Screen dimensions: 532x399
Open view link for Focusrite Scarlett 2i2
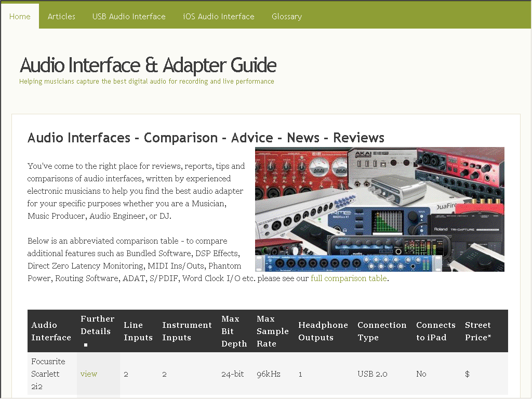click(88, 374)
